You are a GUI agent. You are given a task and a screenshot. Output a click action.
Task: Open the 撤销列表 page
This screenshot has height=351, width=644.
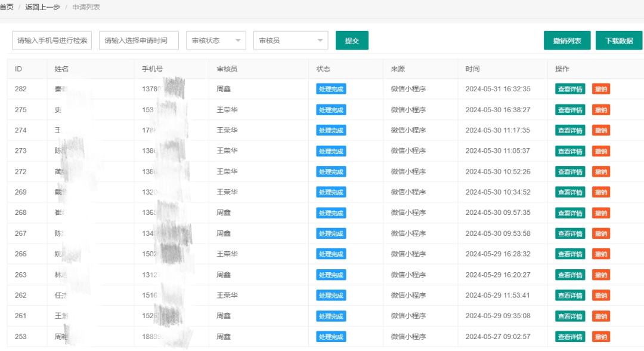566,40
